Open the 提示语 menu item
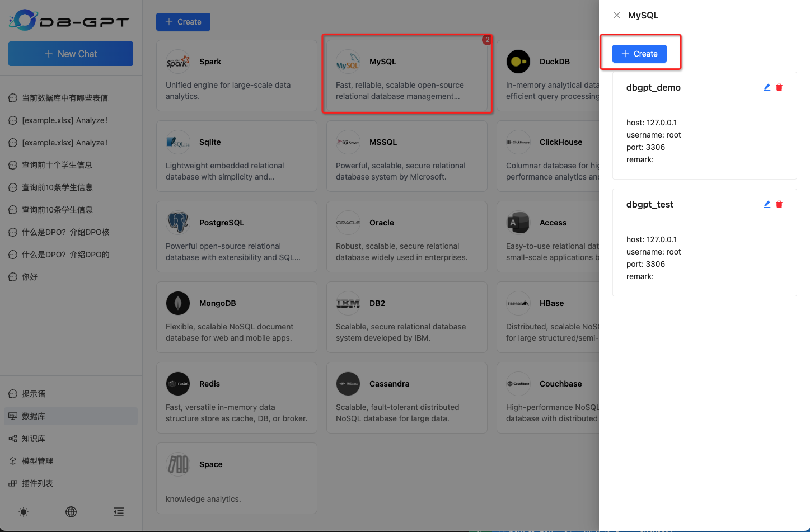Viewport: 810px width, 532px height. 71,394
